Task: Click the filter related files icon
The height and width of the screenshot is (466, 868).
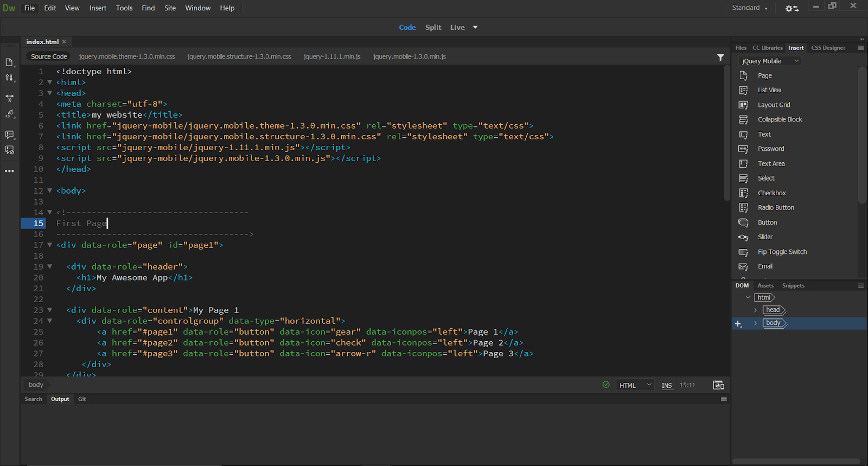Action: coord(720,57)
